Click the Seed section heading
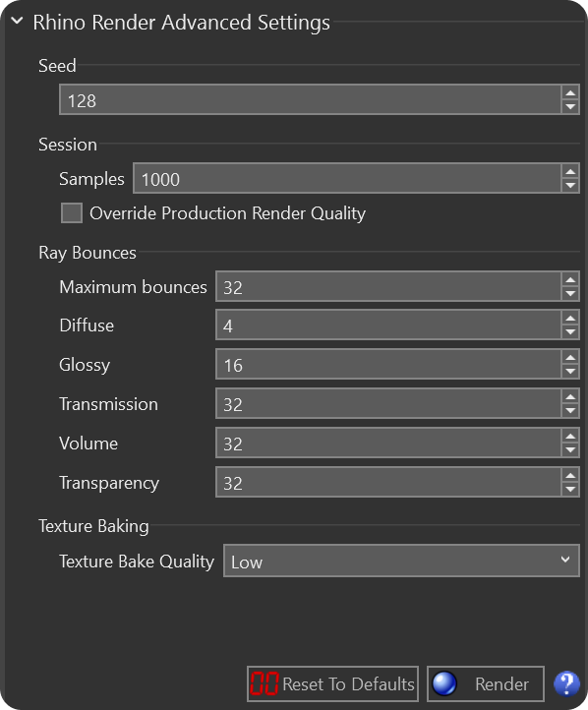Screen dimensions: 588x710 tap(57, 66)
